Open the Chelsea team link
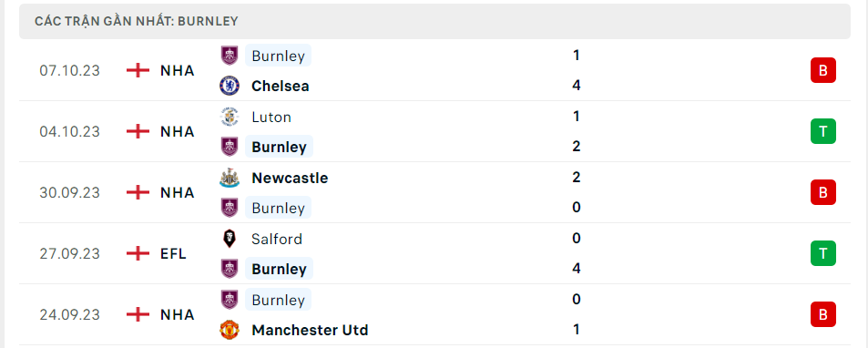Viewport: 868px width, 348px height. coord(281,86)
